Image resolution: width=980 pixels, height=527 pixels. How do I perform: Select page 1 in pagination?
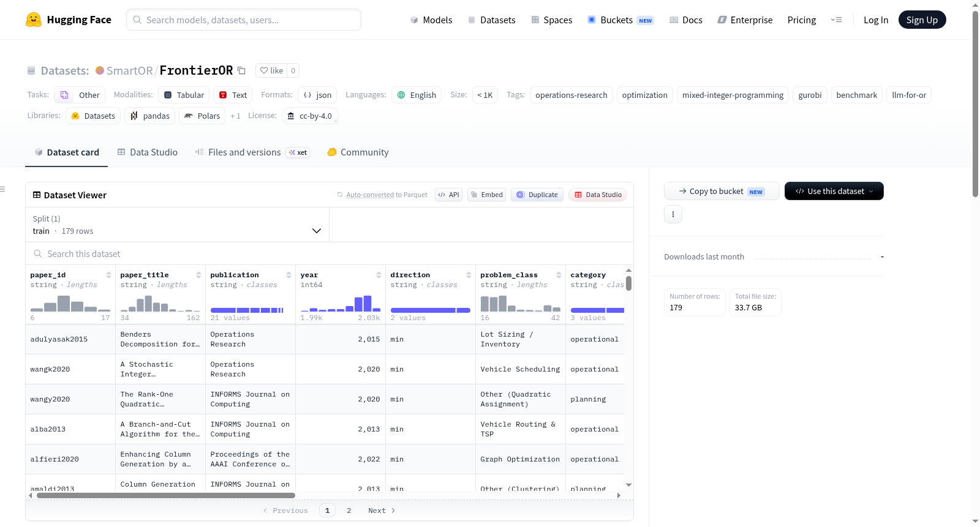coord(328,510)
